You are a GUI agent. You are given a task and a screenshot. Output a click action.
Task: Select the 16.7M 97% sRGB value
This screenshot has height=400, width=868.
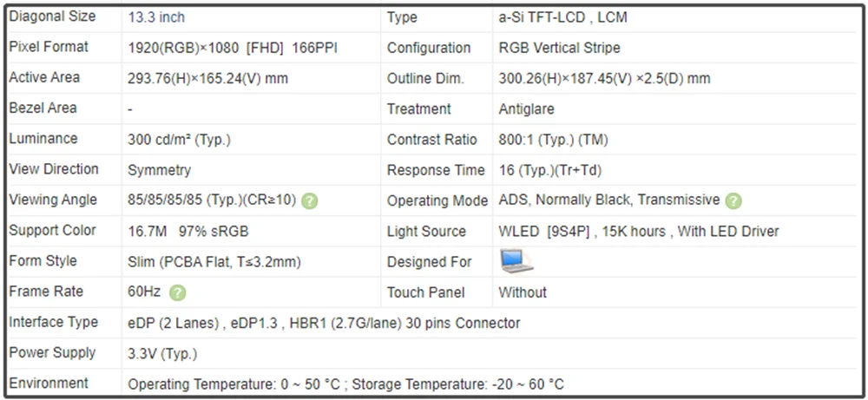pyautogui.click(x=186, y=231)
